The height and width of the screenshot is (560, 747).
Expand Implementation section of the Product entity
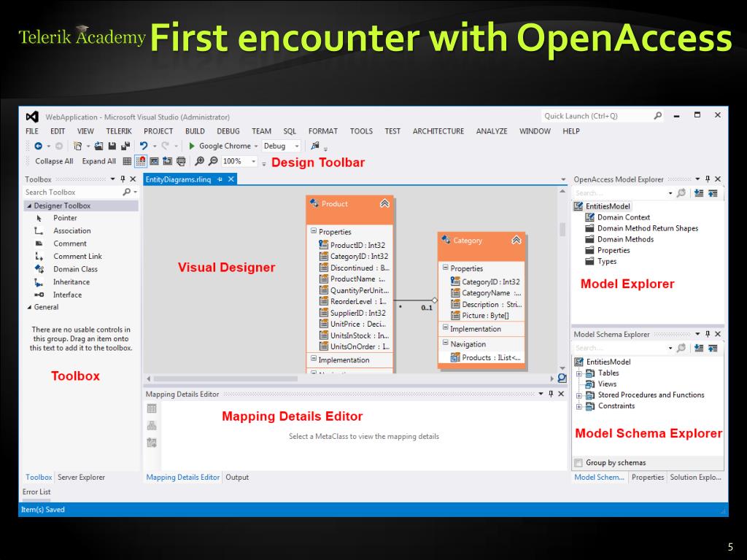(314, 358)
